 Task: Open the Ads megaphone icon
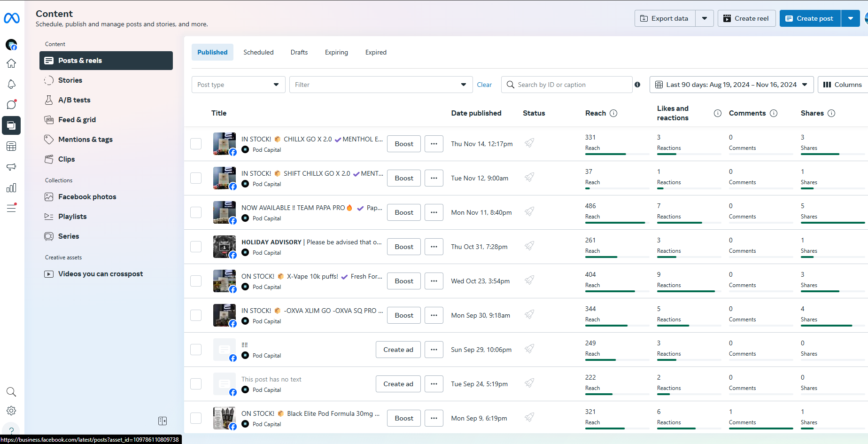pyautogui.click(x=11, y=167)
